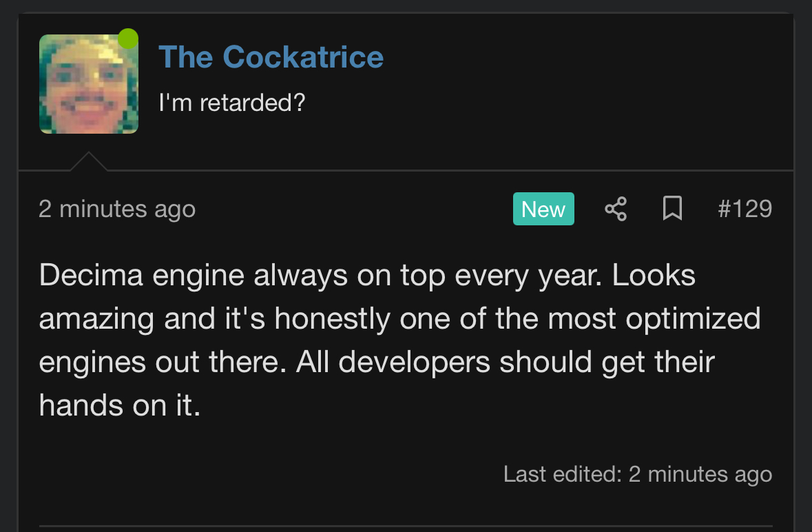Click the edit time after "Last edited:"
812x532 pixels.
(700, 474)
